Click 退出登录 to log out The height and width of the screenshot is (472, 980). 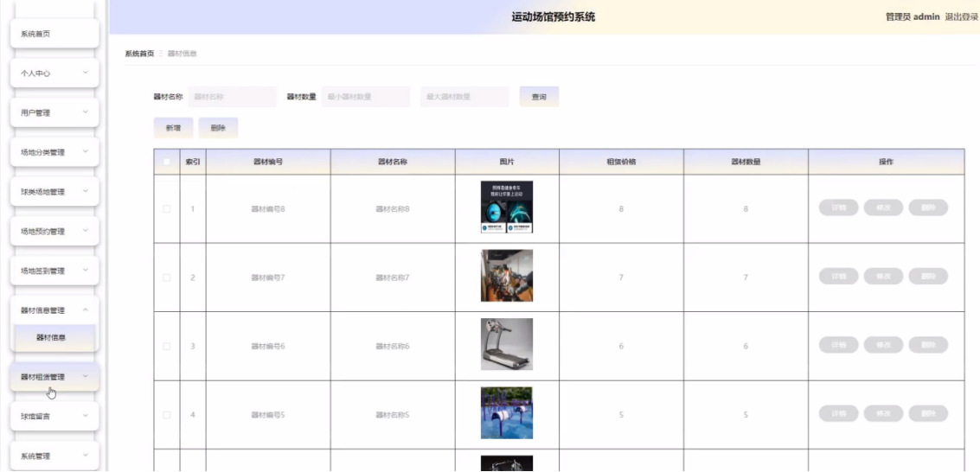coord(962,17)
